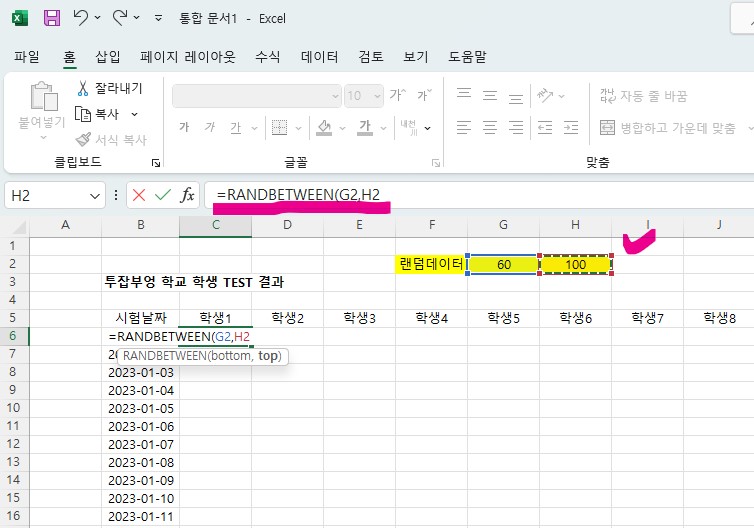The image size is (754, 528).
Task: Open the 클립보드 dialog launcher
Action: pyautogui.click(x=156, y=163)
